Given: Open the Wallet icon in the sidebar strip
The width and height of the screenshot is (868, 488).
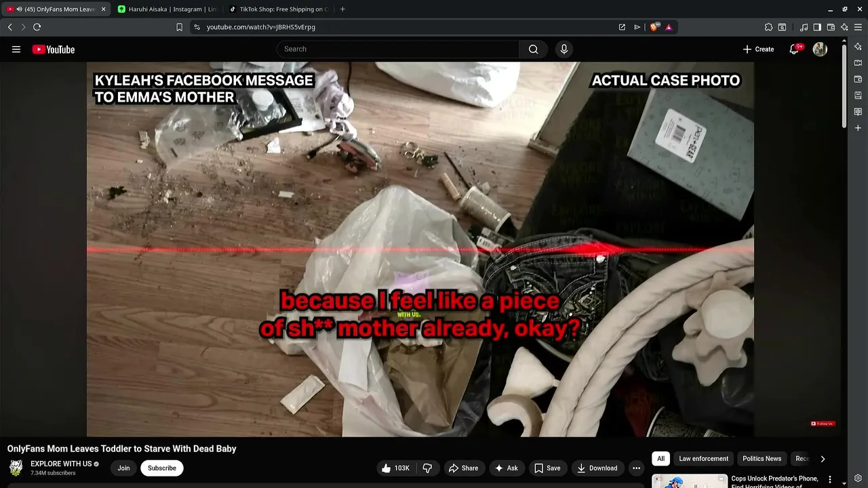Looking at the screenshot, I should [858, 79].
